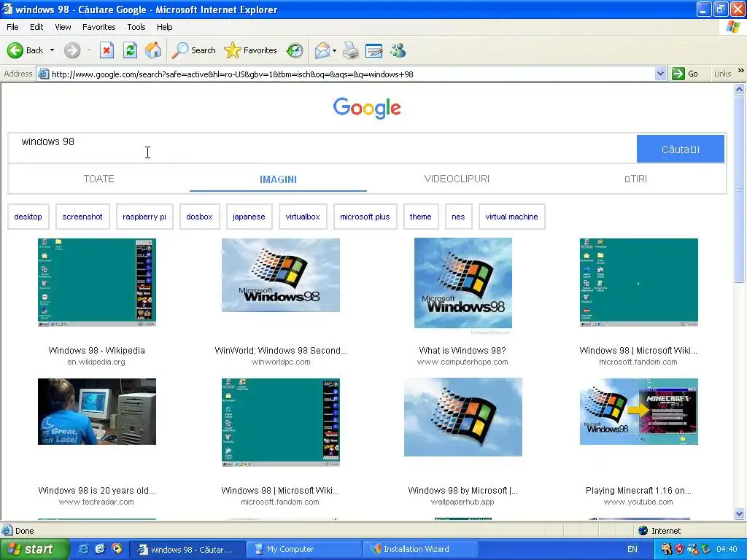Click the Edit page toolbar icon

373,50
